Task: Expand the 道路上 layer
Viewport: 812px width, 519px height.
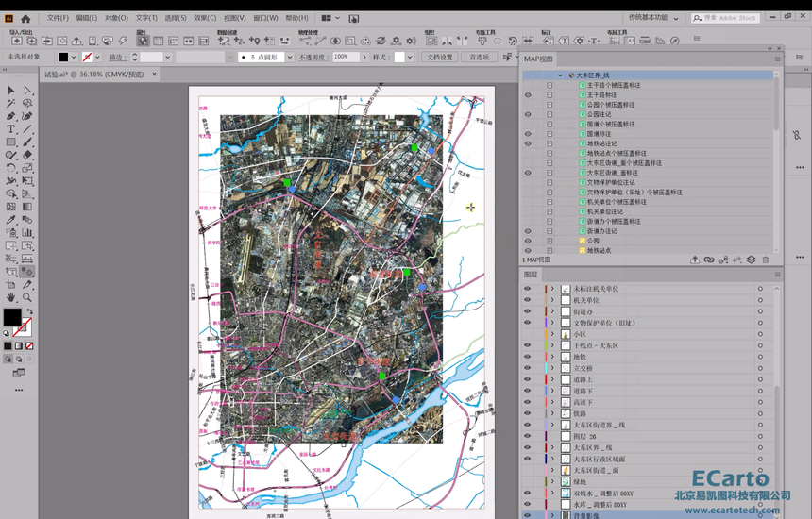Action: [x=552, y=379]
